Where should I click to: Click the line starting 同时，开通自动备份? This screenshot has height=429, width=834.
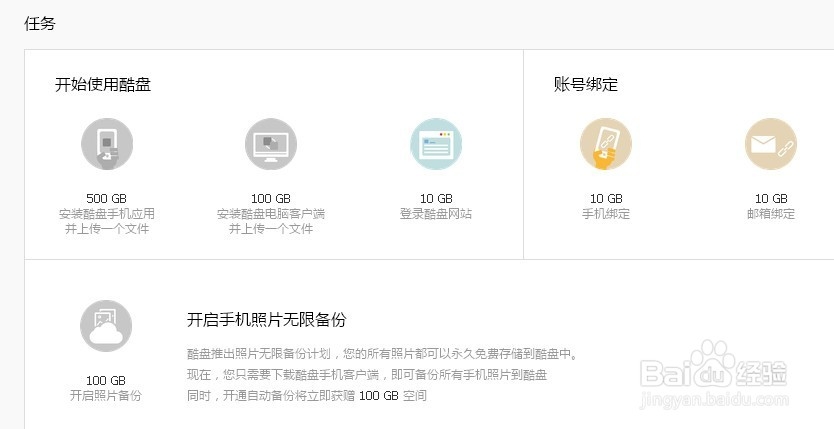pos(307,396)
